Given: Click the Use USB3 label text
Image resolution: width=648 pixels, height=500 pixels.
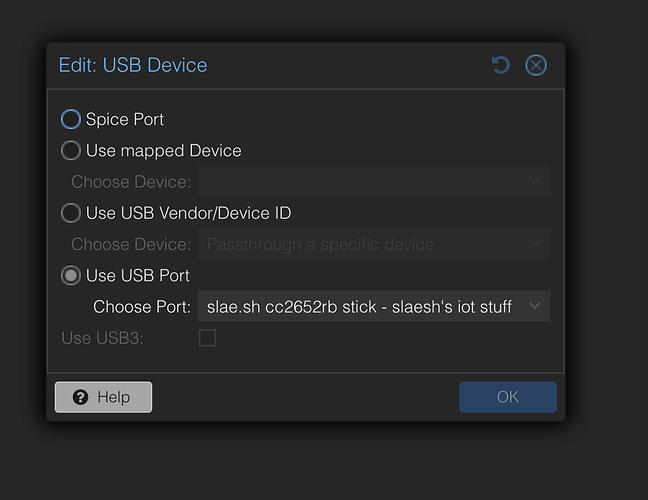Looking at the screenshot, I should pos(102,338).
